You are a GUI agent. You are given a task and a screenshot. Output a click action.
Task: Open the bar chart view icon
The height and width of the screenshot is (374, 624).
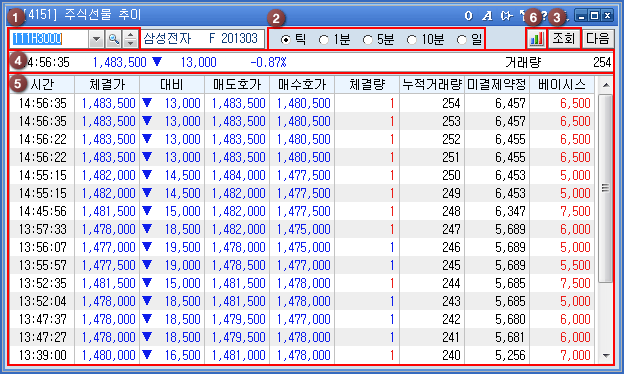pos(536,39)
